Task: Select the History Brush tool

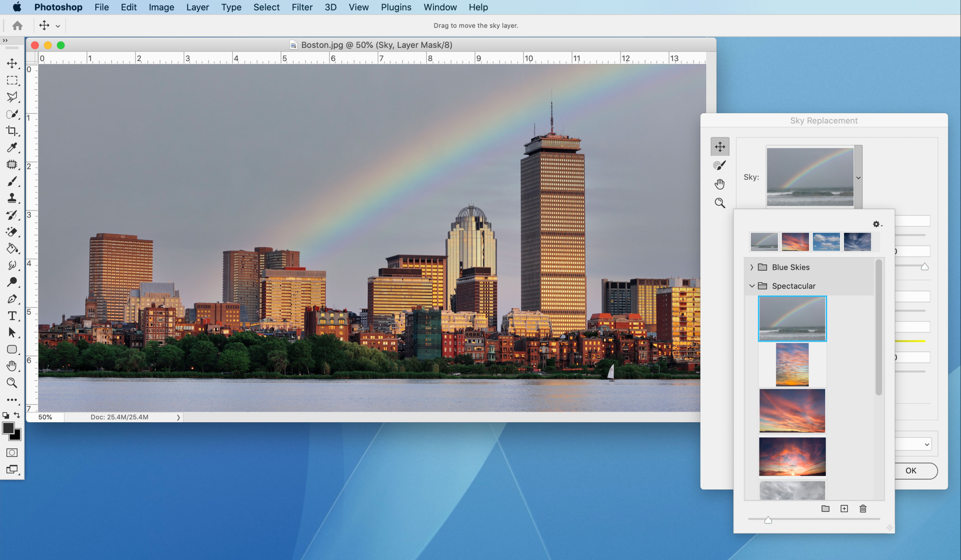Action: click(x=12, y=215)
